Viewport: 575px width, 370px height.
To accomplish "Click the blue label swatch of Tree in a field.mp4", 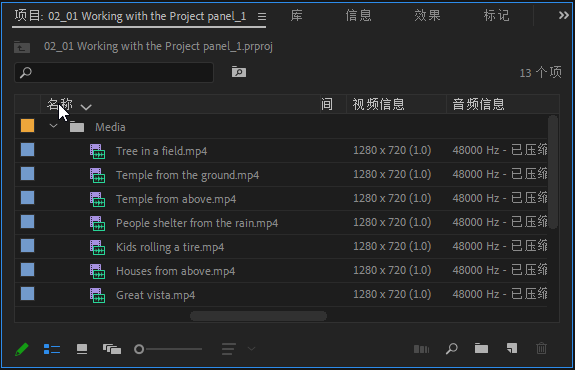I will pos(28,150).
